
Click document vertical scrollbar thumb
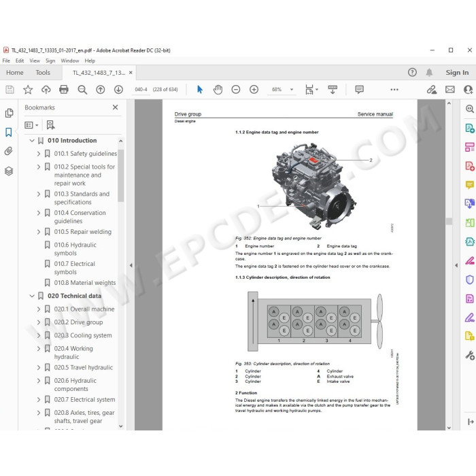pos(449,221)
